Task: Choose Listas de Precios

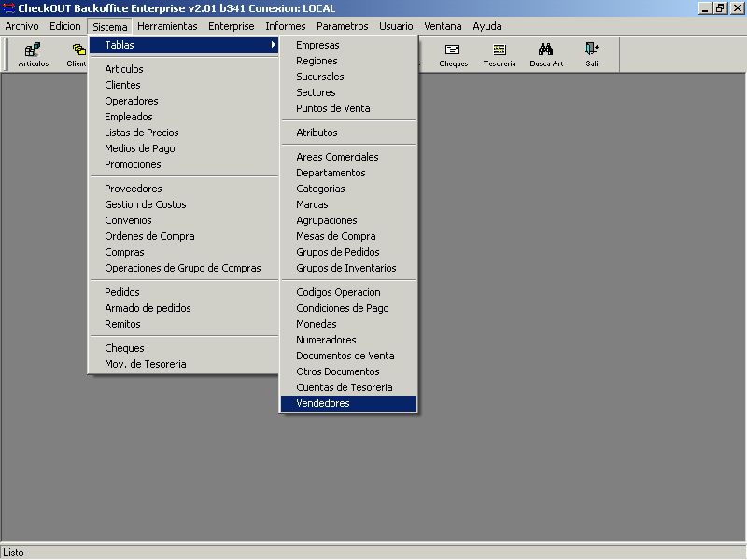Action: (184, 133)
